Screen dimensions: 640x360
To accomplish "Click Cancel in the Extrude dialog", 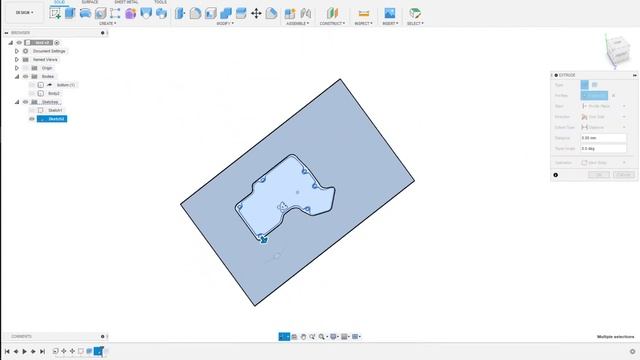I will (x=624, y=175).
